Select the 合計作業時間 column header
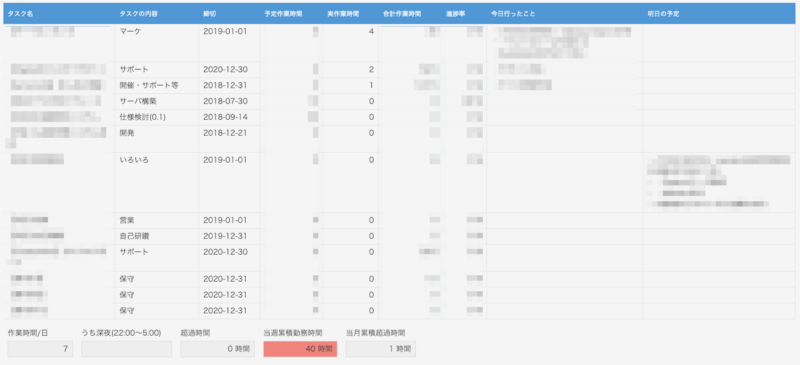 pos(402,14)
